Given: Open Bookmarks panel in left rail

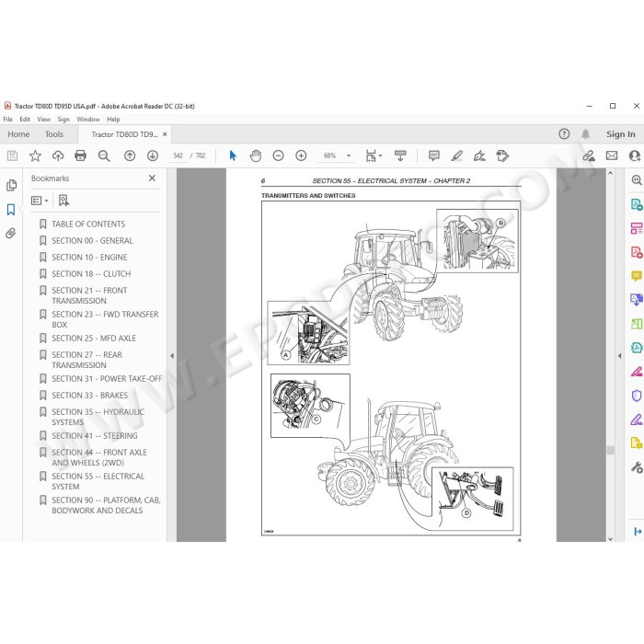Looking at the screenshot, I should (x=11, y=210).
